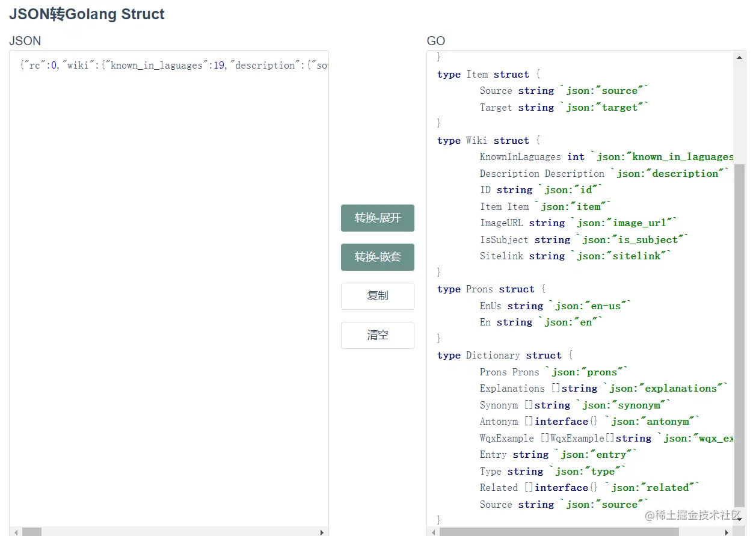Click right arrow of GO horizontal scrollbar
The width and height of the screenshot is (756, 536).
click(x=728, y=532)
